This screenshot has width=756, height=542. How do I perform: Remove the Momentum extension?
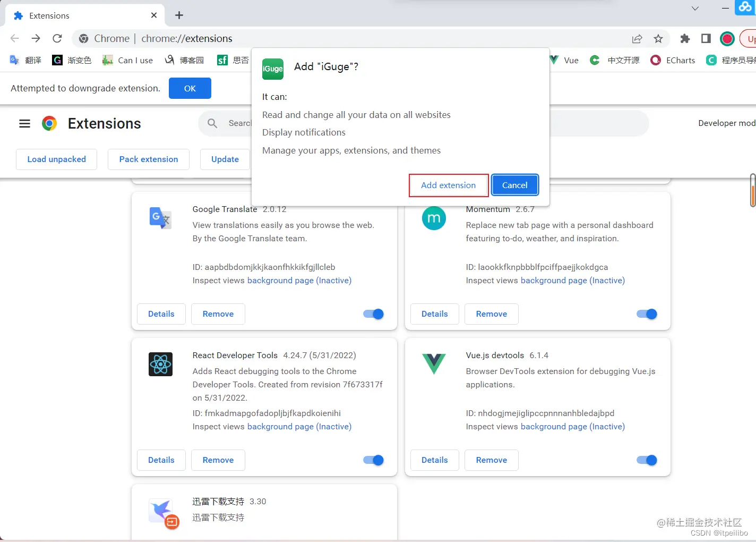(x=492, y=314)
